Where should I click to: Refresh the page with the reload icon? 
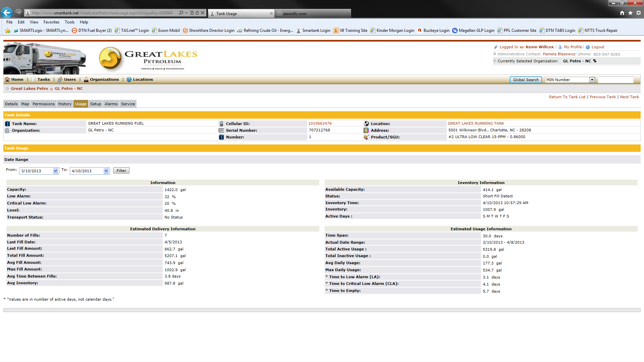pos(197,13)
